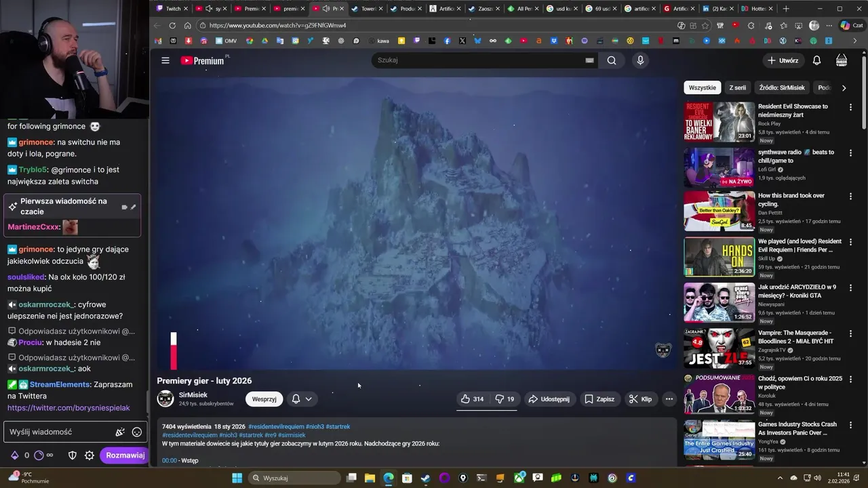Viewport: 868px width, 488px height.
Task: Add page to favorites star icon
Action: [x=705, y=26]
